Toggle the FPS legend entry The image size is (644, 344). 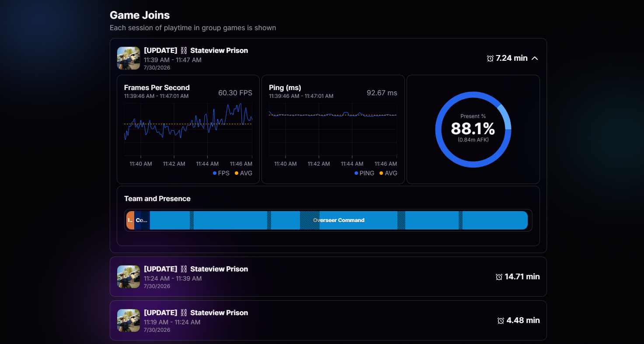coord(221,173)
